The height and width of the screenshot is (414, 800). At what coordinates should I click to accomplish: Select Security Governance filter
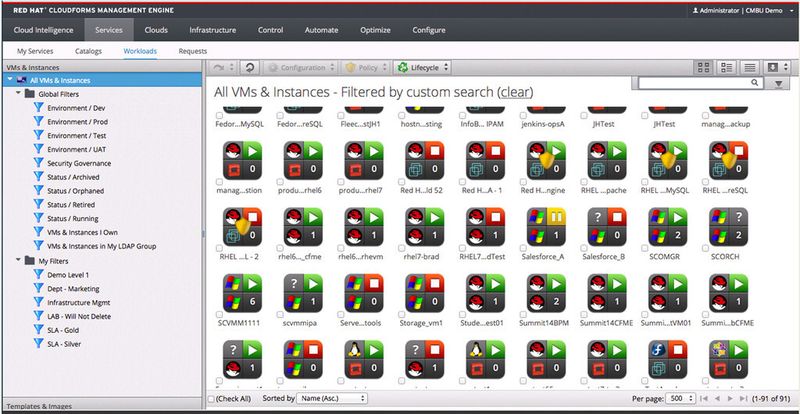pos(79,163)
